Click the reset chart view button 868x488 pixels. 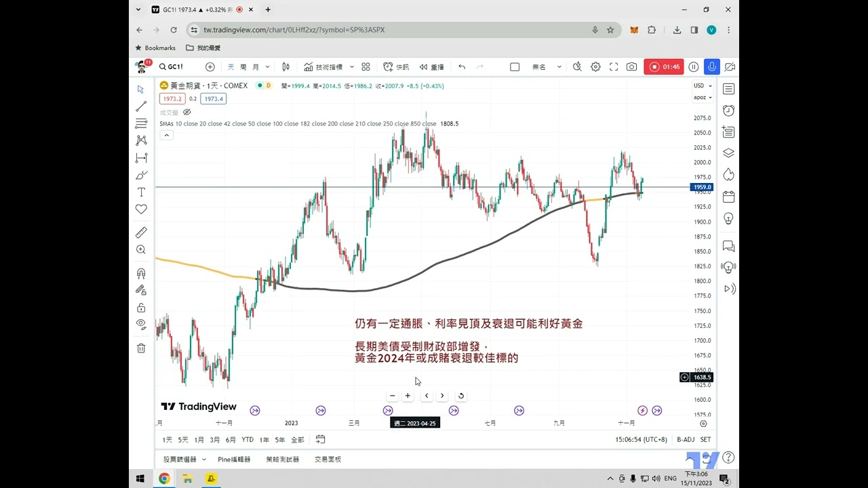pyautogui.click(x=461, y=396)
